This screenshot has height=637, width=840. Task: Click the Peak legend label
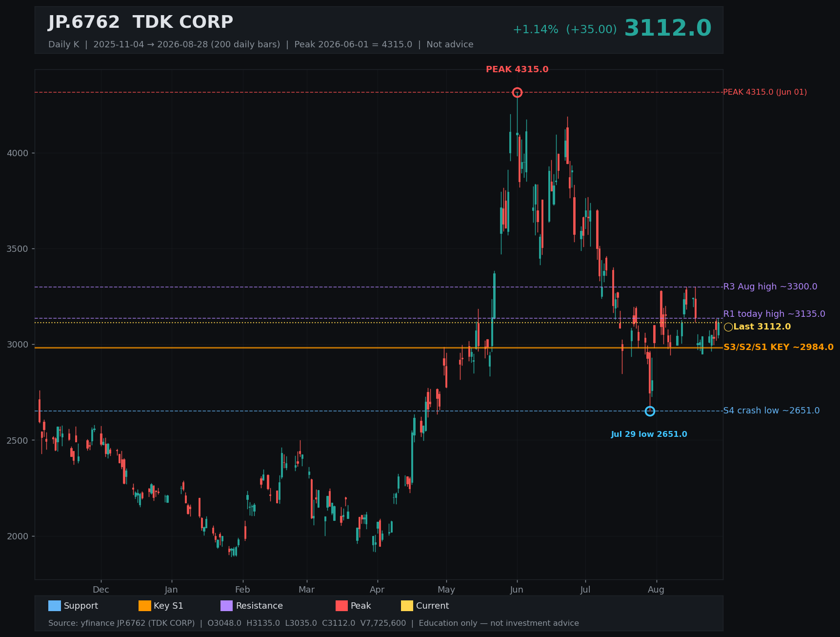pos(361,606)
